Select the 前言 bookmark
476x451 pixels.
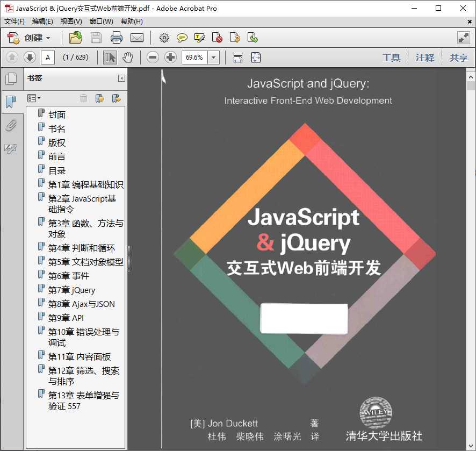pyautogui.click(x=57, y=156)
